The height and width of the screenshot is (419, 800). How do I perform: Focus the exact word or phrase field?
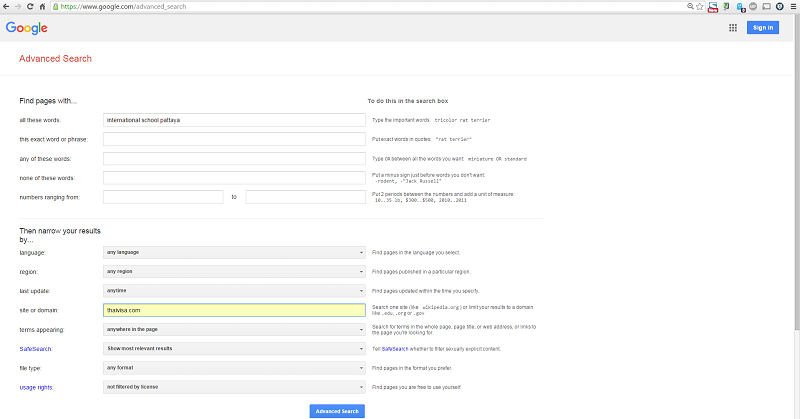pos(234,138)
